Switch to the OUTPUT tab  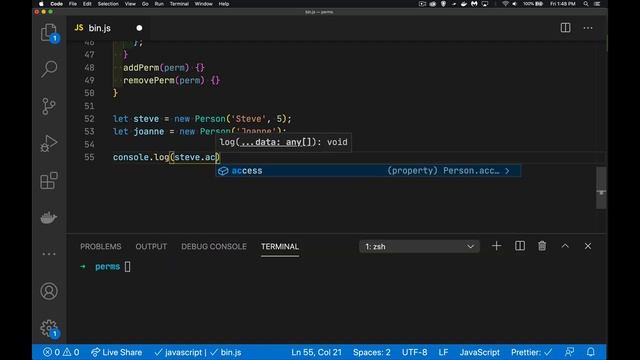point(151,247)
